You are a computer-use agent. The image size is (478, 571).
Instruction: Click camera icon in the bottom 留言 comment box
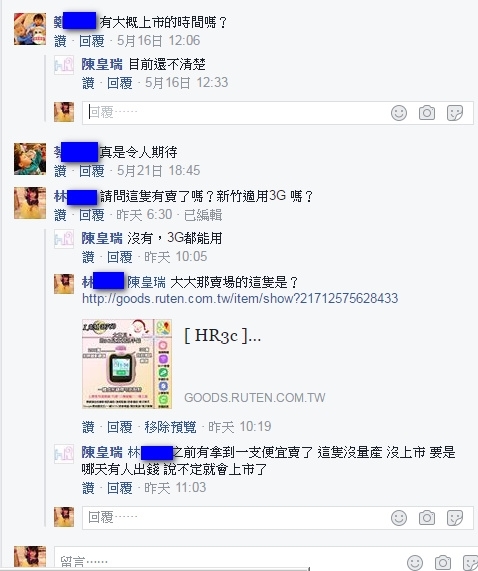click(x=443, y=563)
